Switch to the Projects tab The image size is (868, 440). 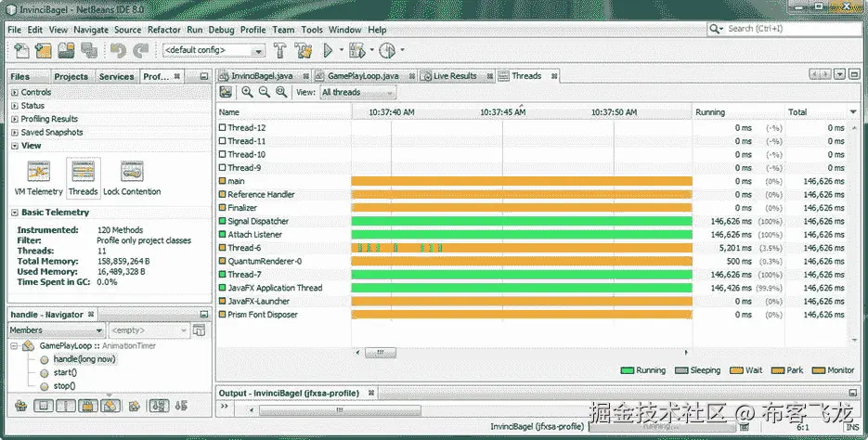pos(71,76)
